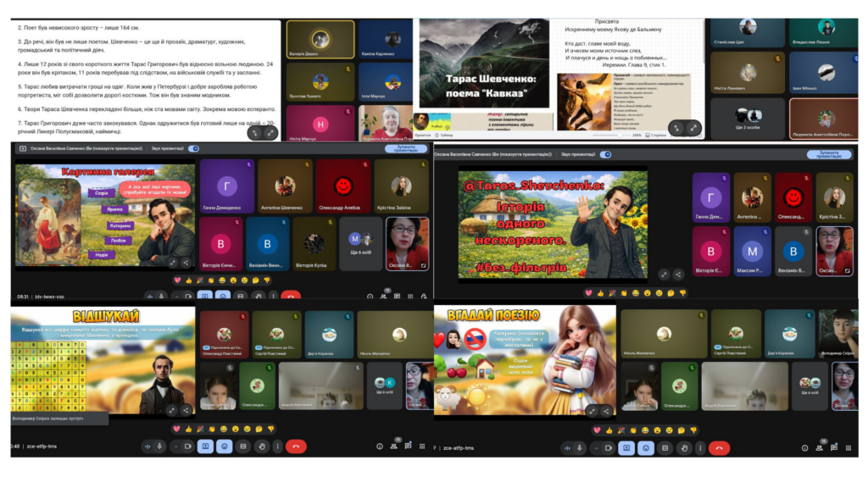Open reactions panel in the Відшукай meeting

[x=224, y=446]
